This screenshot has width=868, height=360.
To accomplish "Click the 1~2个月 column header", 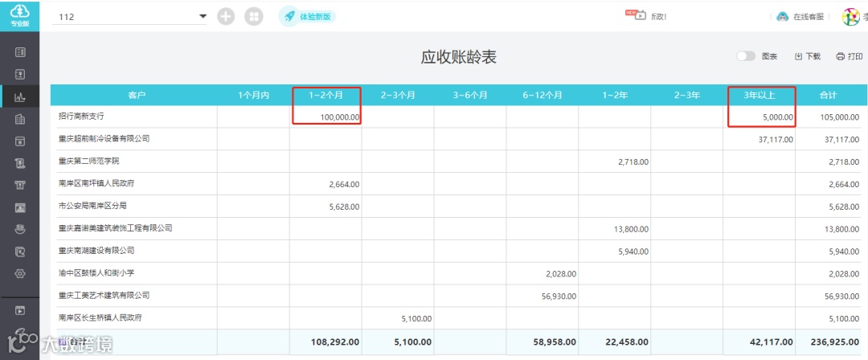I will click(326, 96).
